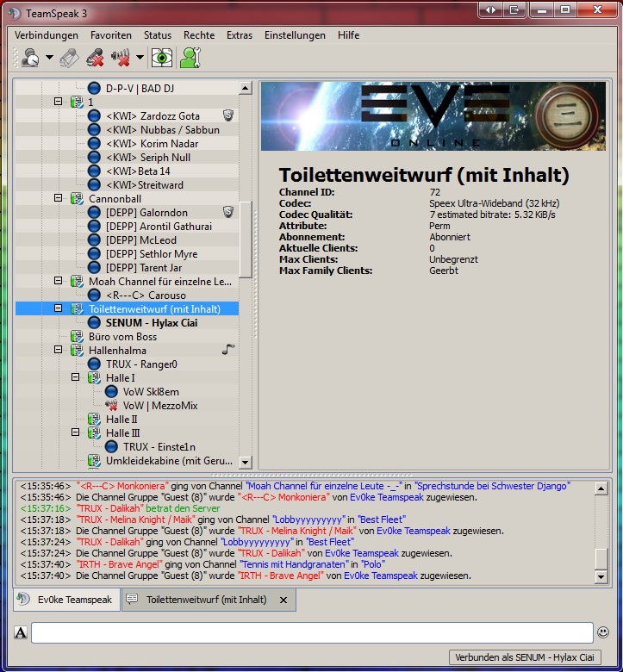
Task: Click the Umkleidekabine channel icon
Action: point(94,461)
